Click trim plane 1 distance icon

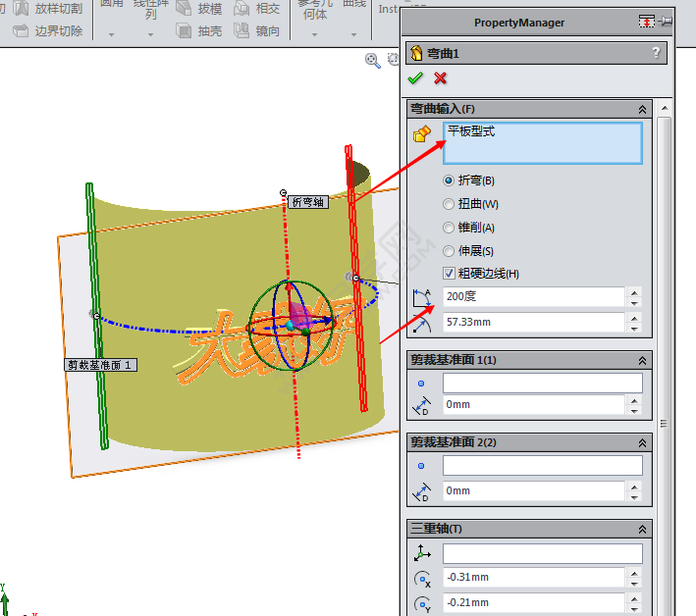(x=422, y=405)
